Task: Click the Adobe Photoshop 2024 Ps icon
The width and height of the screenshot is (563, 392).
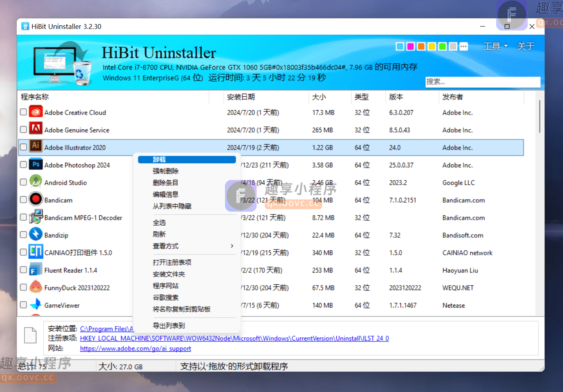Action: point(36,164)
